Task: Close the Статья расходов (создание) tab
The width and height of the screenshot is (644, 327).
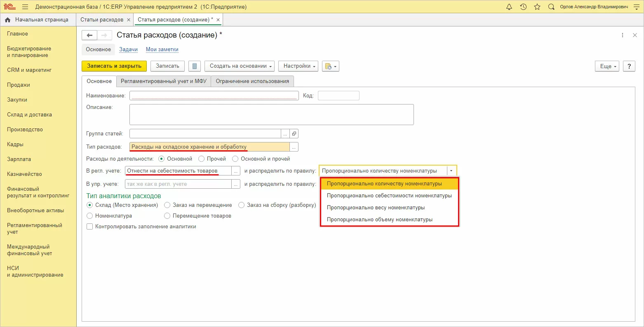Action: (218, 20)
